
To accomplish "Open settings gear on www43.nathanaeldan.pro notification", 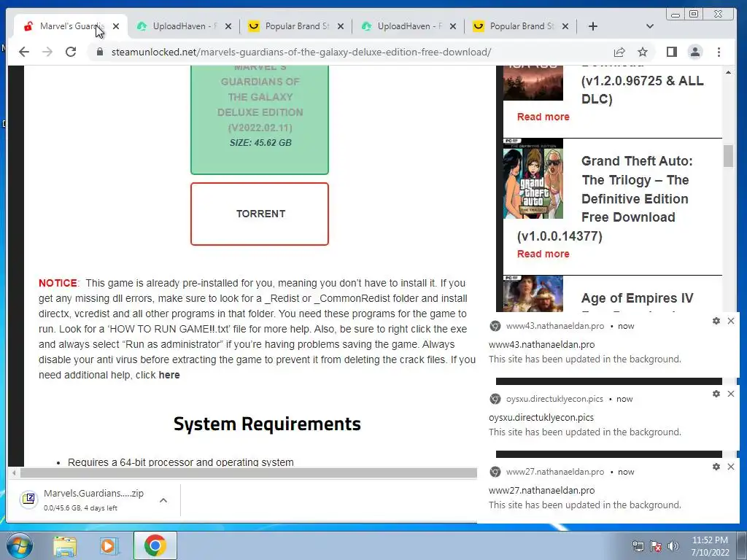I will [x=716, y=321].
